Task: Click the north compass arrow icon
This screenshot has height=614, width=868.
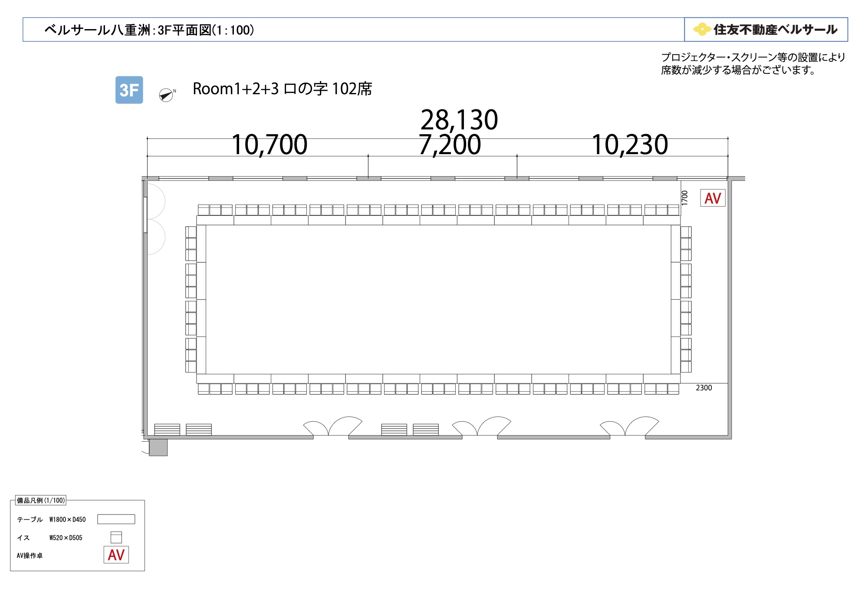Action: coord(166,95)
